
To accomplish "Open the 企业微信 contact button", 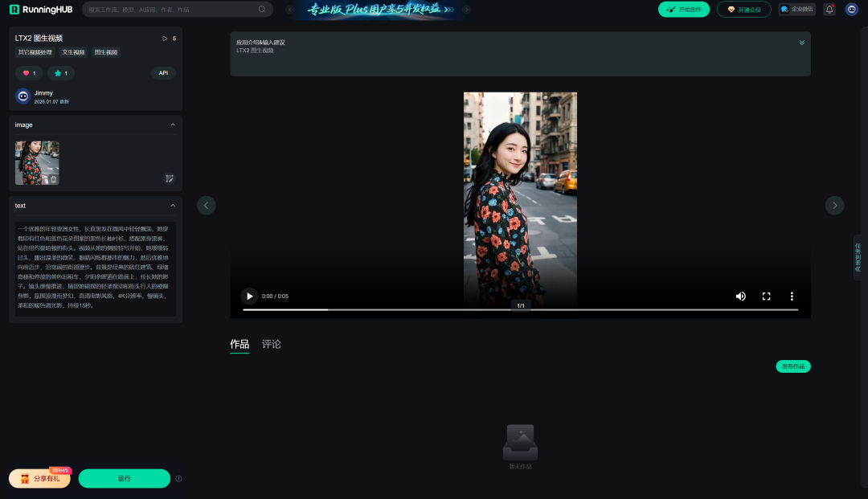I will pos(796,10).
